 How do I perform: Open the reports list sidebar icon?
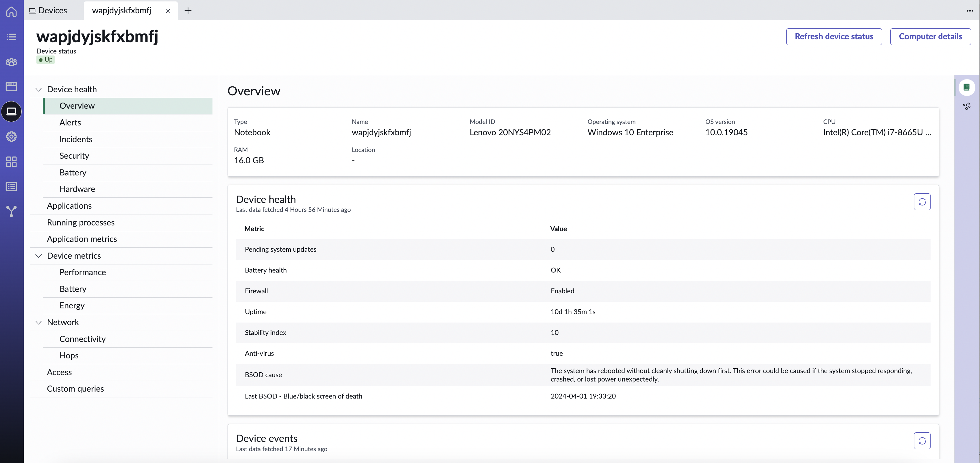[x=11, y=186]
